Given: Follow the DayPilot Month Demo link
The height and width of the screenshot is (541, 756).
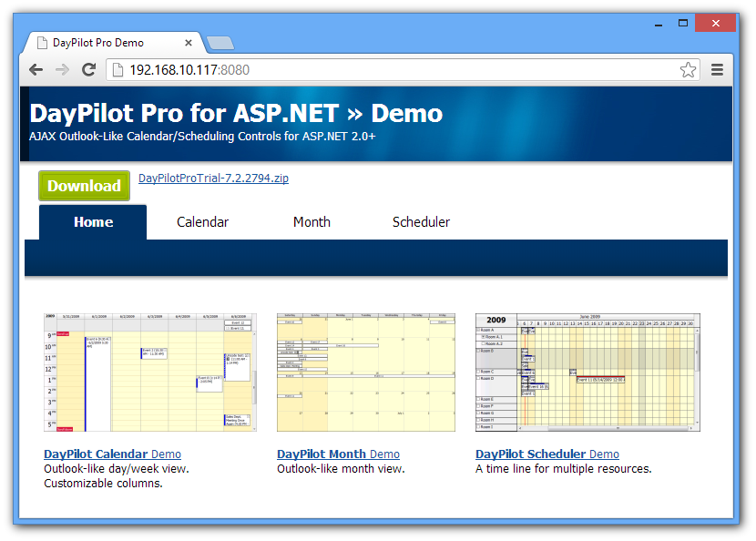Looking at the screenshot, I should 339,454.
